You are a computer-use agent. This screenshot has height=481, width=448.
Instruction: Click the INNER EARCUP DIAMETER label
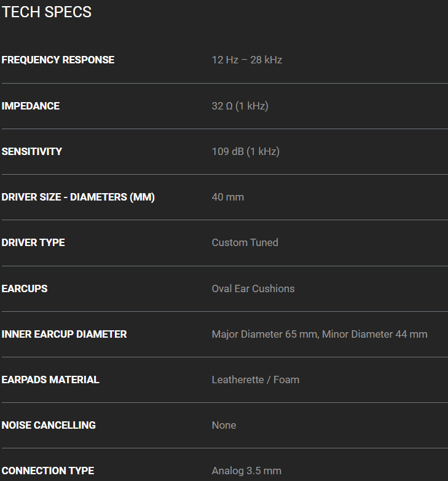pyautogui.click(x=65, y=334)
